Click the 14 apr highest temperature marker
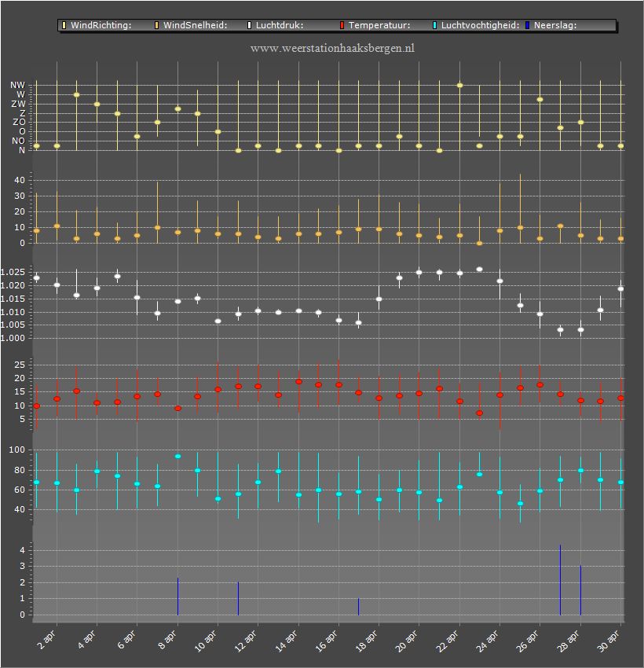Image resolution: width=644 pixels, height=668 pixels. (298, 382)
